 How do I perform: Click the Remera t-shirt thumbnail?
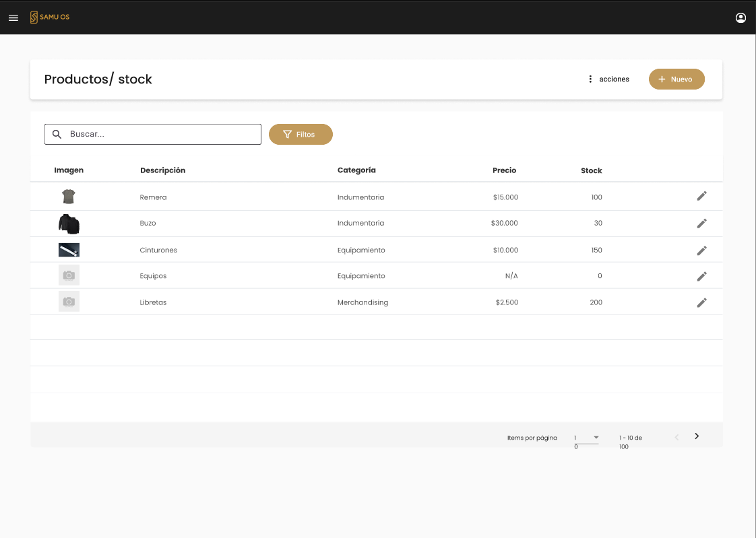[x=69, y=197]
